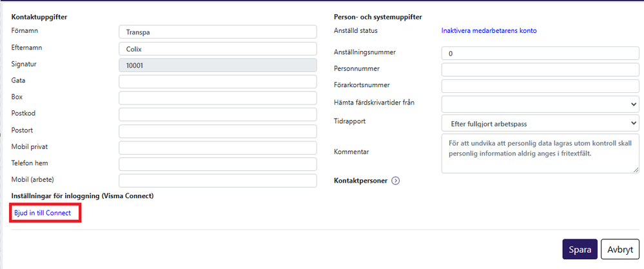Click the Kontaktpersoner heading text

[x=361, y=181]
